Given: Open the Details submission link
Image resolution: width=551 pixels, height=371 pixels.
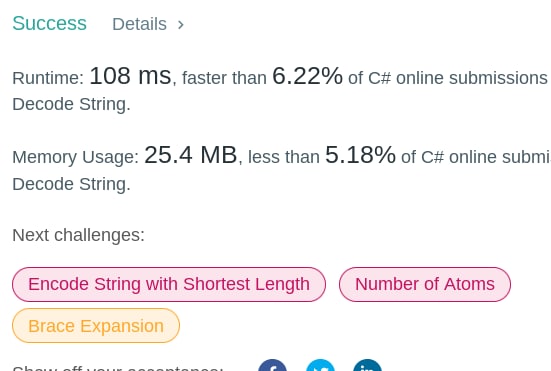Looking at the screenshot, I should [140, 24].
